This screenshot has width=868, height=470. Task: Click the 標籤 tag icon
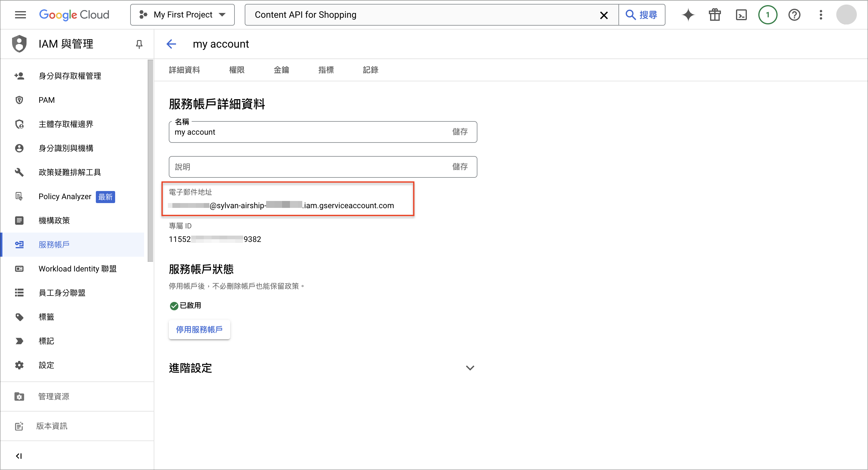[19, 317]
